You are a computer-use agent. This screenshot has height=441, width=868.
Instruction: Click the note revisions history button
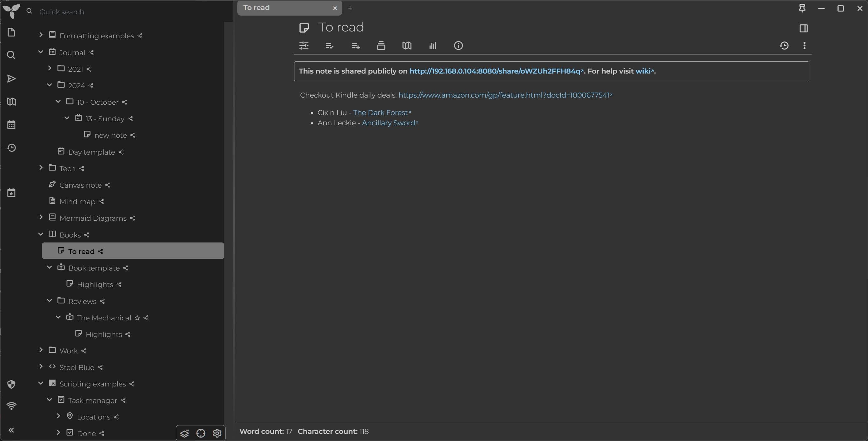coord(784,46)
